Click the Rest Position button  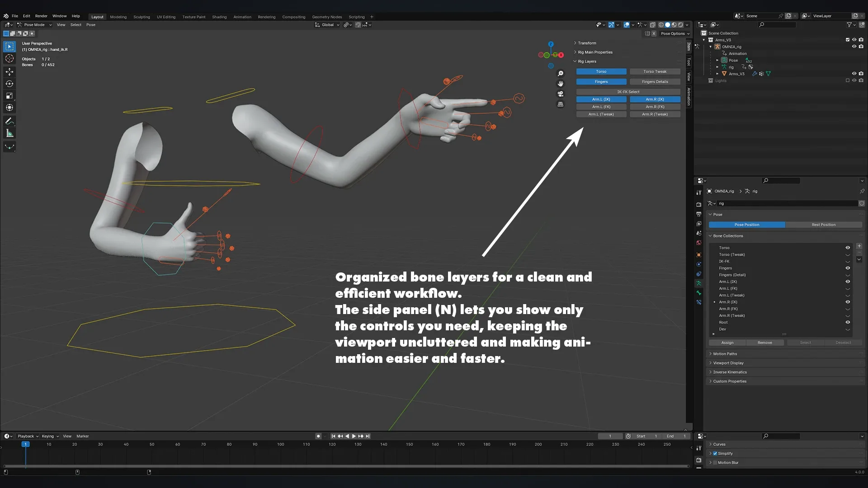(x=823, y=225)
